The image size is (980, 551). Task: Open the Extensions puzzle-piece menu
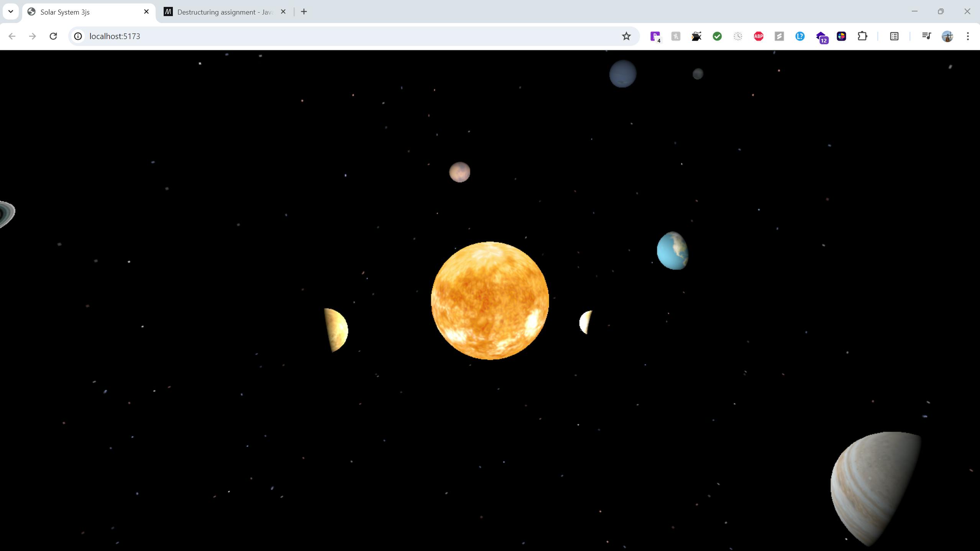point(862,36)
